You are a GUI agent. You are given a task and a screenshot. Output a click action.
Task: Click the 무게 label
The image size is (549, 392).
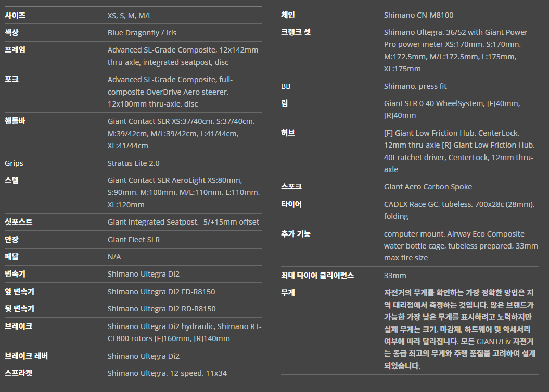click(x=288, y=292)
